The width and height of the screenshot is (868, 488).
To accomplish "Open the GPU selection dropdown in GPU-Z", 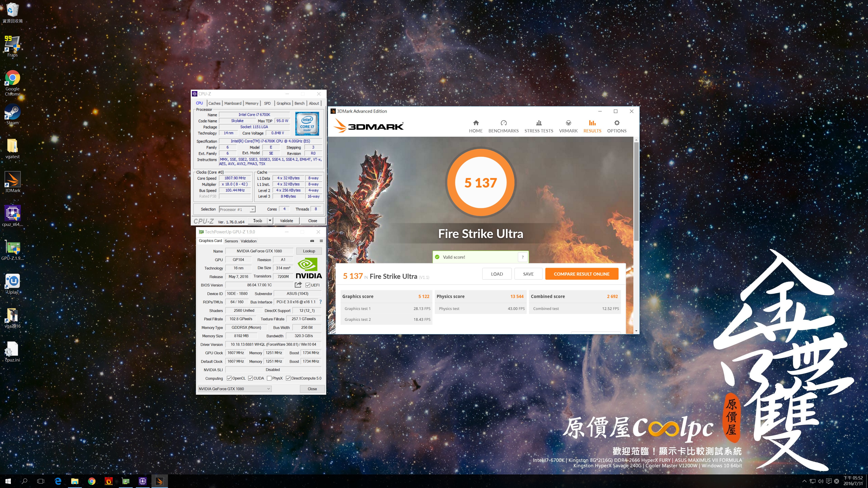I will 235,389.
